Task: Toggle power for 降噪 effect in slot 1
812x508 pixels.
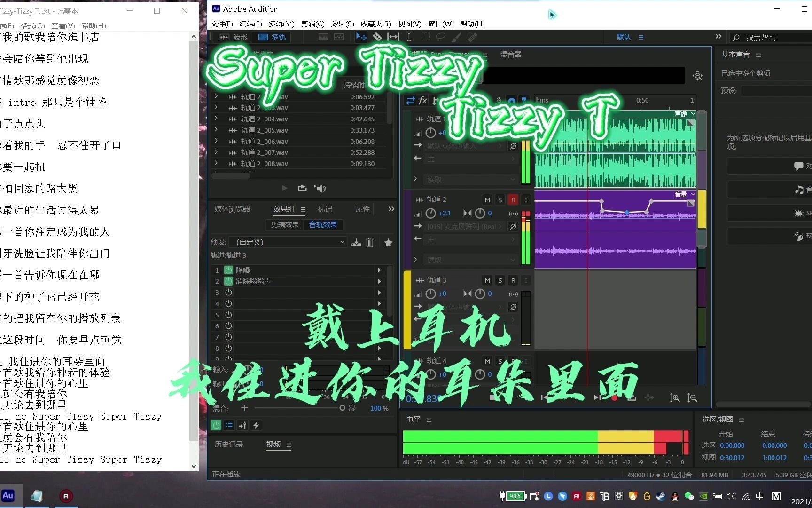Action: (x=228, y=270)
